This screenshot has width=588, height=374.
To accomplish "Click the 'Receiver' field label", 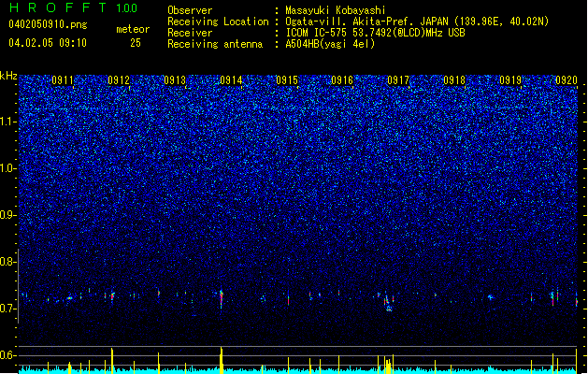I will [x=190, y=33].
